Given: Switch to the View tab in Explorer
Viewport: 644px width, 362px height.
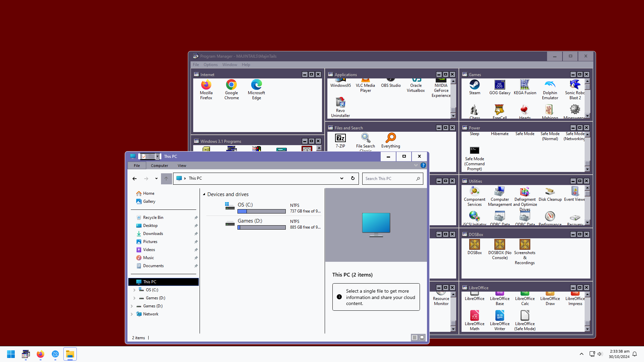Looking at the screenshot, I should pyautogui.click(x=182, y=165).
